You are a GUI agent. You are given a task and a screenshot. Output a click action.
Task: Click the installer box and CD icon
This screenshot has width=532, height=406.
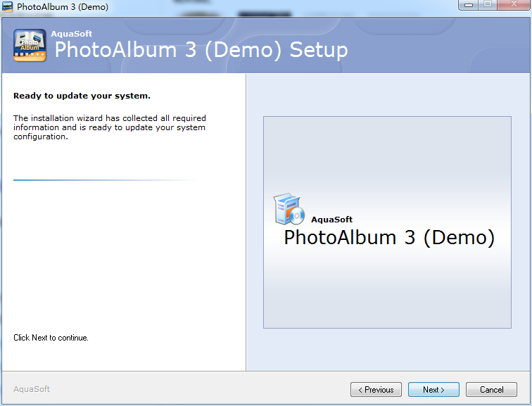pyautogui.click(x=289, y=209)
